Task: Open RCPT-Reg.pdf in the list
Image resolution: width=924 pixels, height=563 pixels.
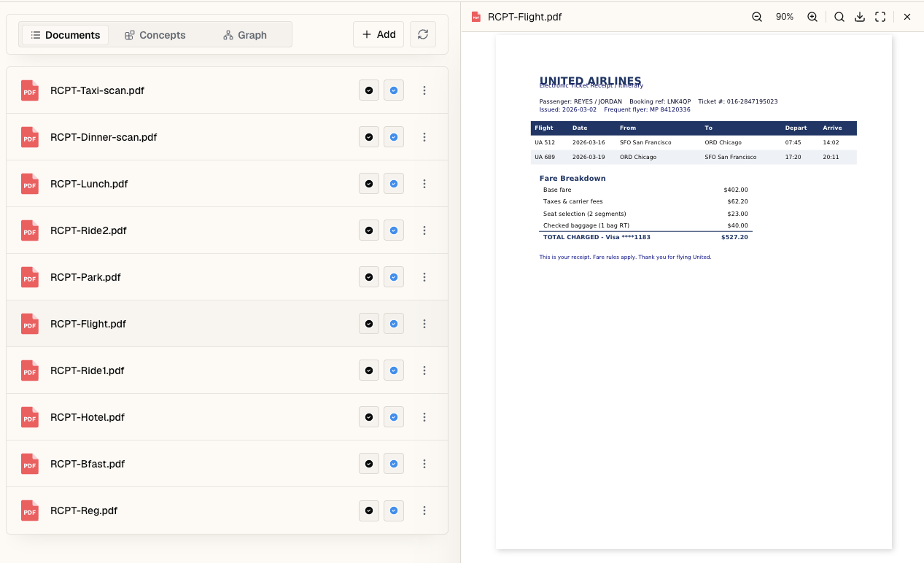Action: click(x=227, y=510)
